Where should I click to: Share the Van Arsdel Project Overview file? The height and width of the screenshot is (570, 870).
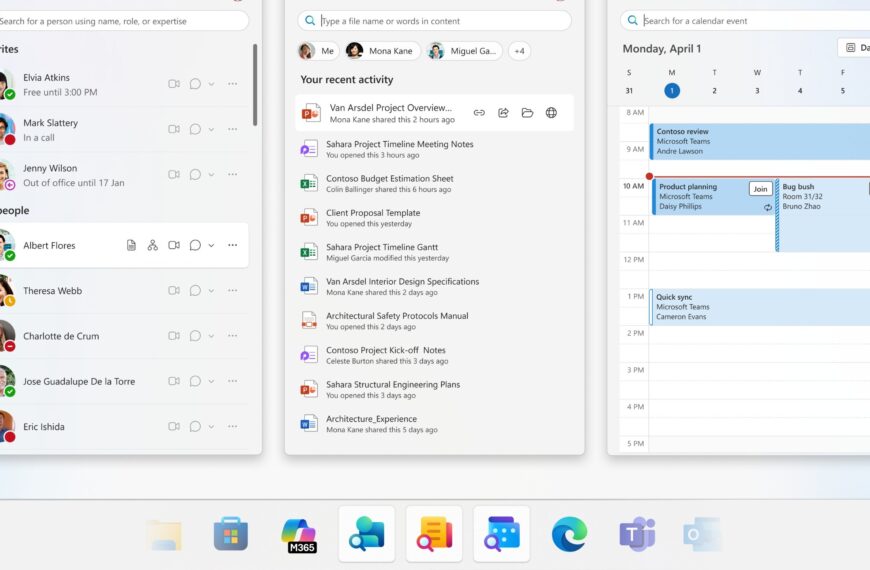503,113
